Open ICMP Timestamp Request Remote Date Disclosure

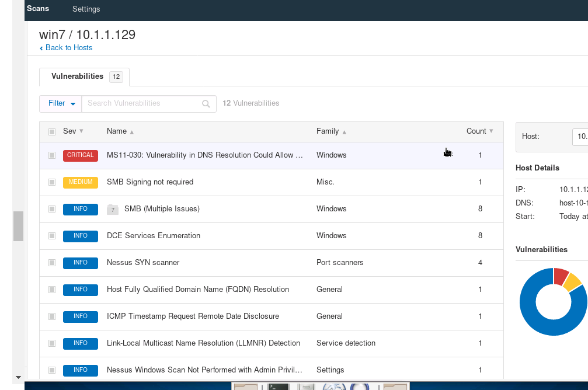point(193,316)
